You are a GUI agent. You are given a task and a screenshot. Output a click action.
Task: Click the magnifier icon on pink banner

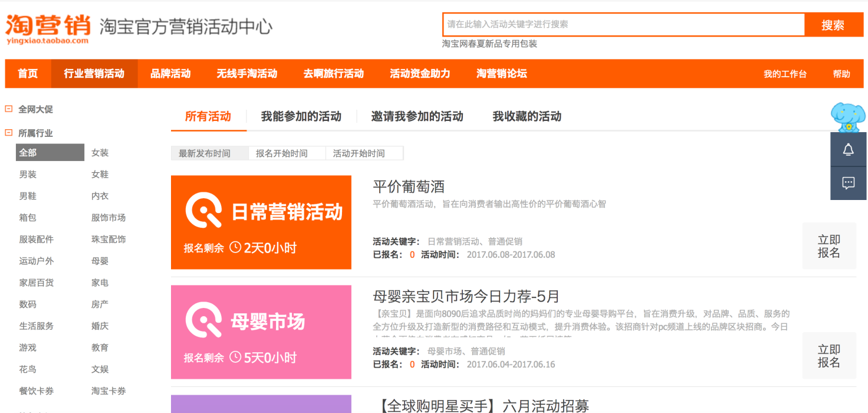coord(203,320)
